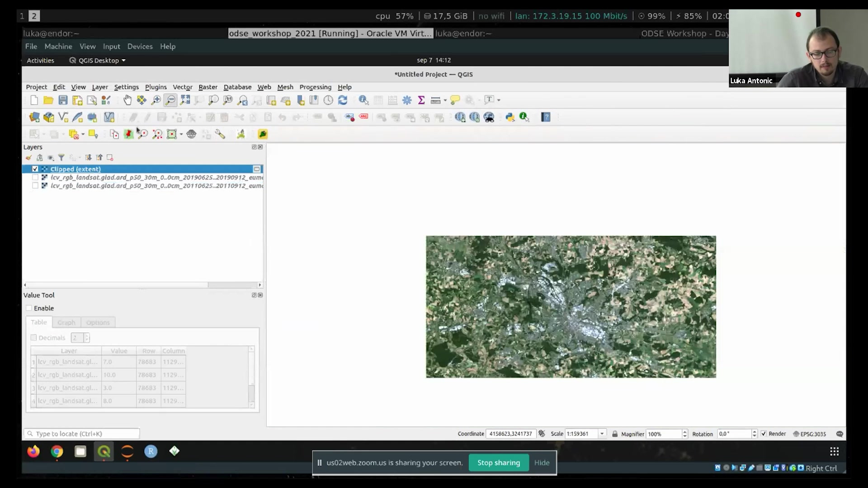The height and width of the screenshot is (488, 868).
Task: Toggle the Render checkbox in status bar
Action: click(x=764, y=434)
